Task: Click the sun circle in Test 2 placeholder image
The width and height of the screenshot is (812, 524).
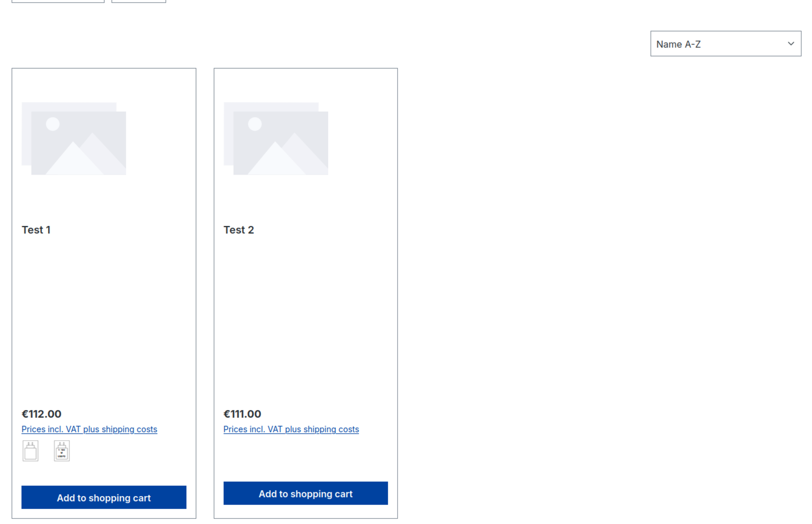Action: tap(255, 124)
